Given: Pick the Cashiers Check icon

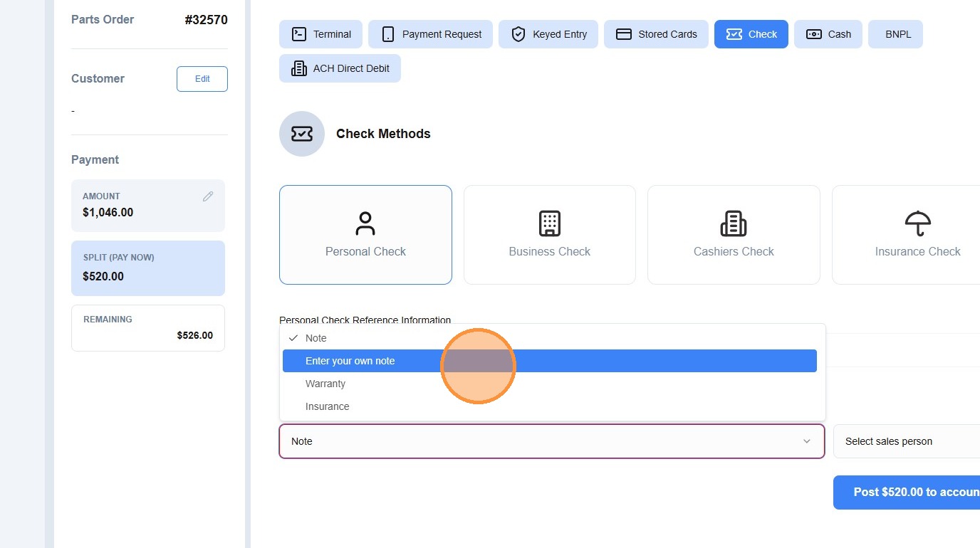Looking at the screenshot, I should [x=734, y=223].
